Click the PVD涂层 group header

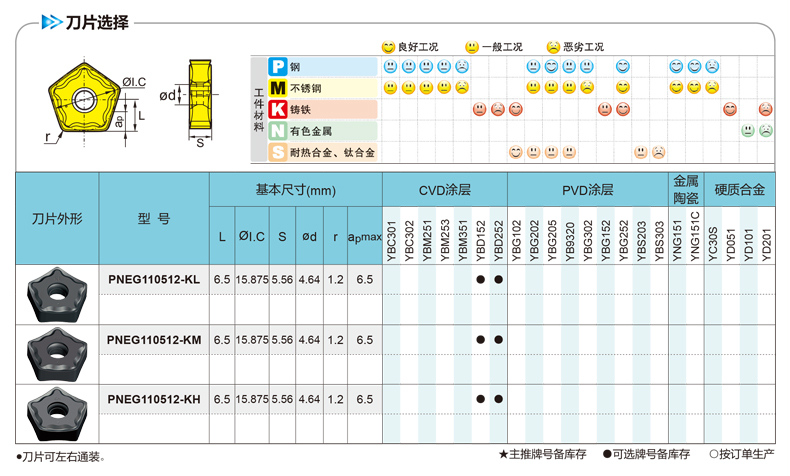pos(587,190)
